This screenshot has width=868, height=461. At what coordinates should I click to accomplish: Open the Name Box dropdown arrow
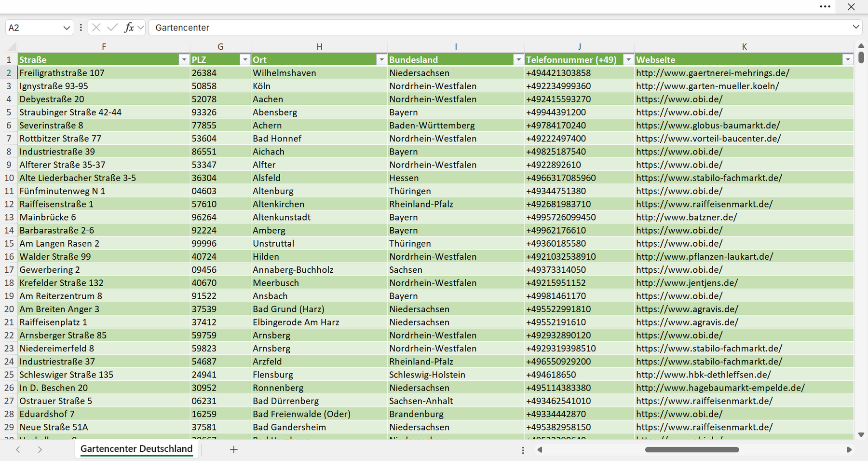(67, 28)
